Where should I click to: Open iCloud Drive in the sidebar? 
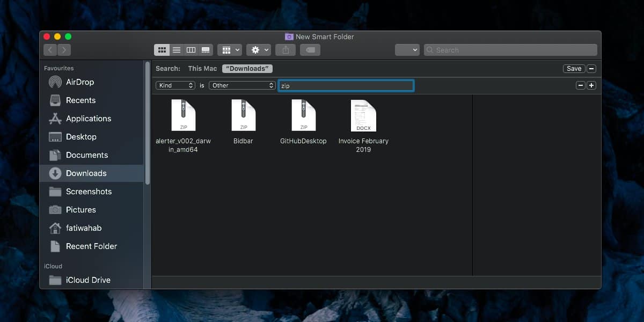[x=87, y=280]
